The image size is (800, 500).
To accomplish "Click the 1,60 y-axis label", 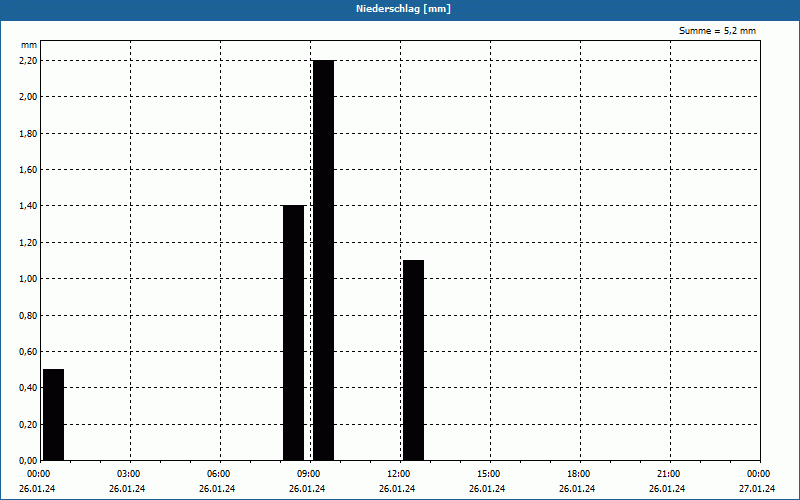I will pyautogui.click(x=28, y=169).
